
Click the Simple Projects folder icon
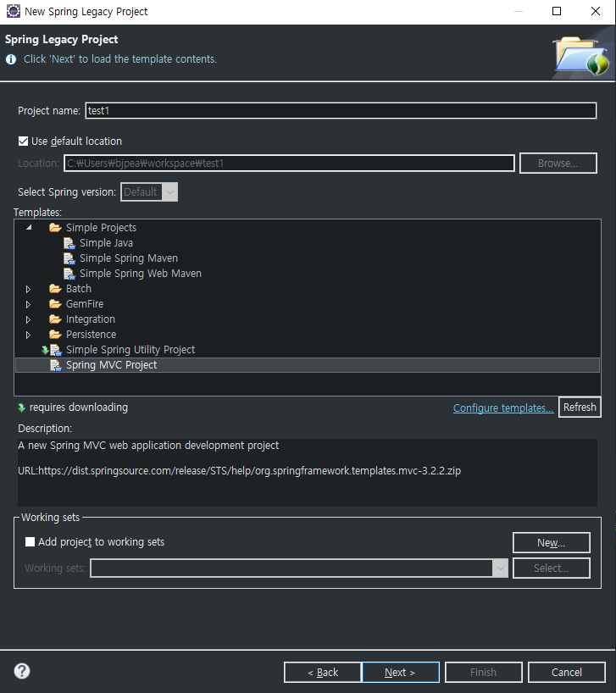[x=55, y=228]
